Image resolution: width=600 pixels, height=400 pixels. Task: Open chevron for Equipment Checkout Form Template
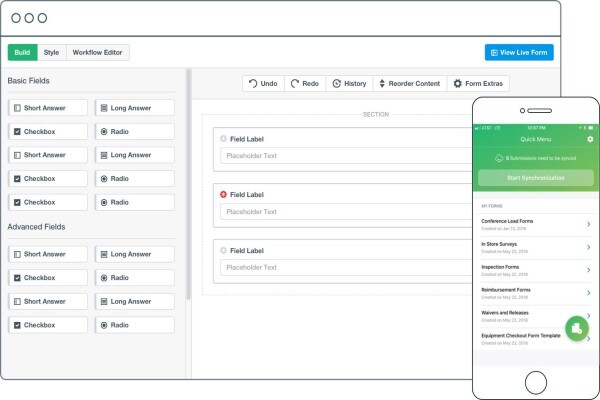(589, 339)
